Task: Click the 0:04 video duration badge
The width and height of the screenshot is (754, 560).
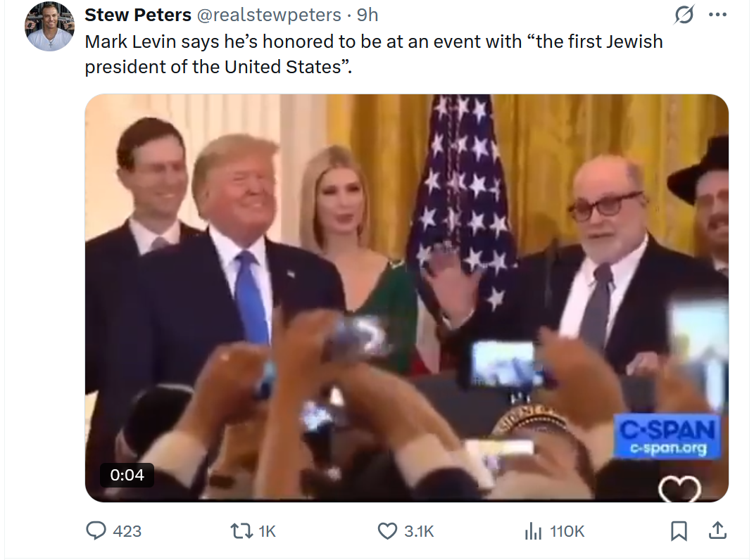Action: tap(127, 475)
